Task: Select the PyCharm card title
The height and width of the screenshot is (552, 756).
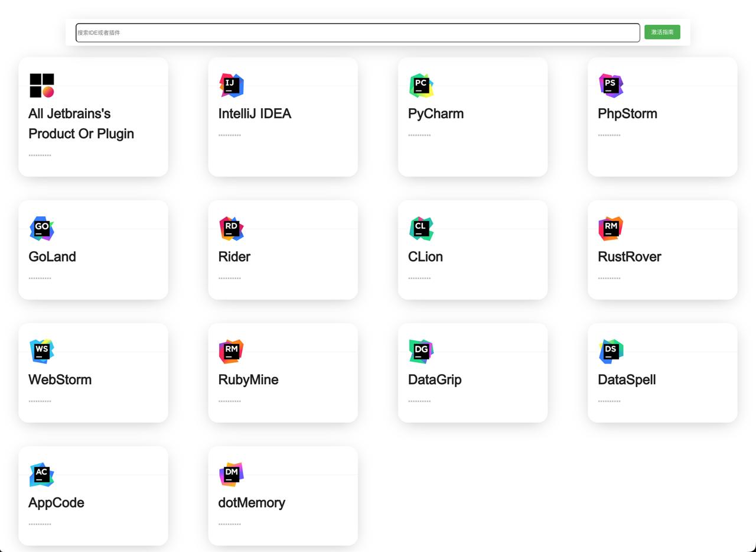Action: pos(436,113)
